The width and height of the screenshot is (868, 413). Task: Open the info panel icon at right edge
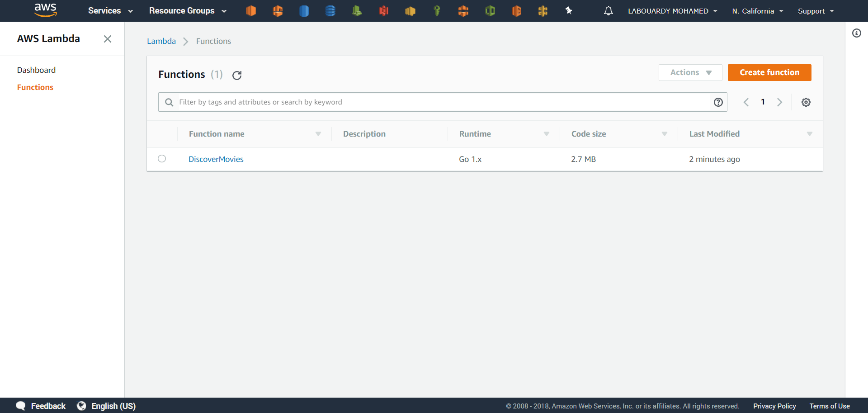click(x=857, y=33)
